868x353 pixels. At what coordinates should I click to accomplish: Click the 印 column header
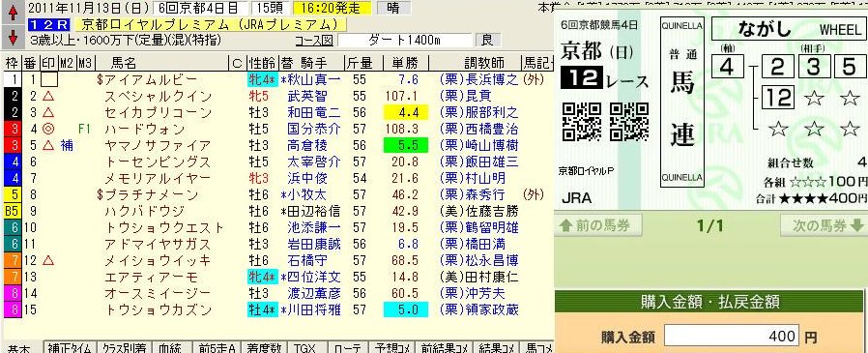pyautogui.click(x=48, y=63)
